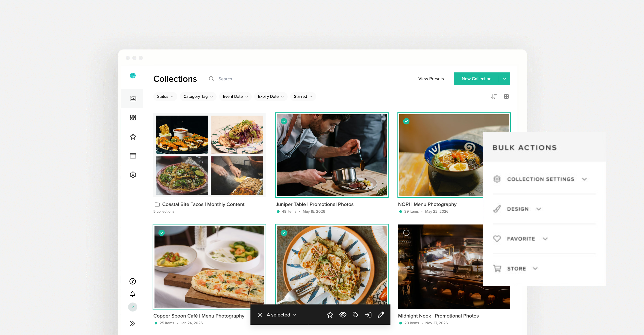The width and height of the screenshot is (644, 335).
Task: Open the edit pencil icon on the selection bar
Action: click(381, 315)
